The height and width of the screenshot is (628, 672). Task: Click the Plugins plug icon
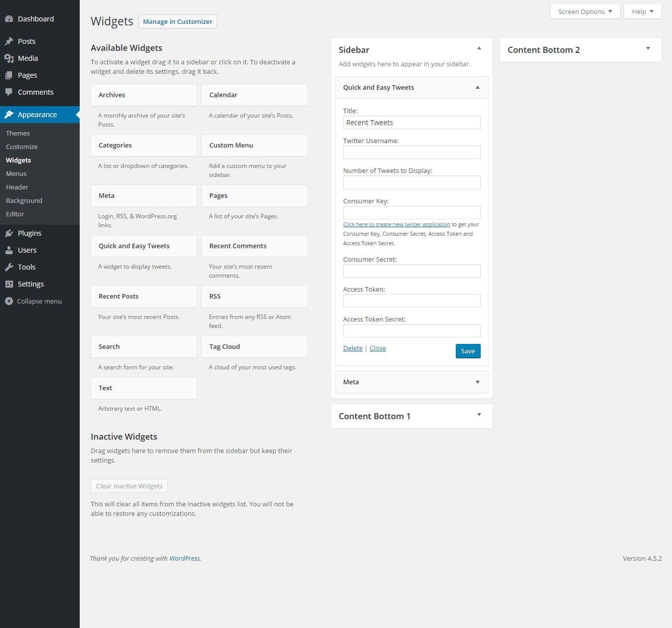point(9,233)
